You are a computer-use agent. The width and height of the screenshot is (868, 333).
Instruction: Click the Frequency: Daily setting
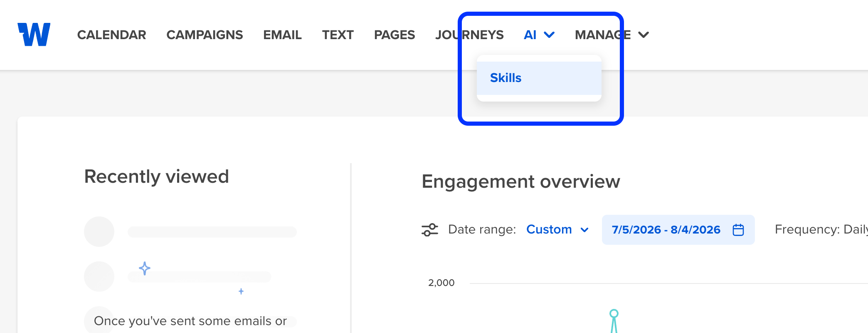tap(821, 229)
